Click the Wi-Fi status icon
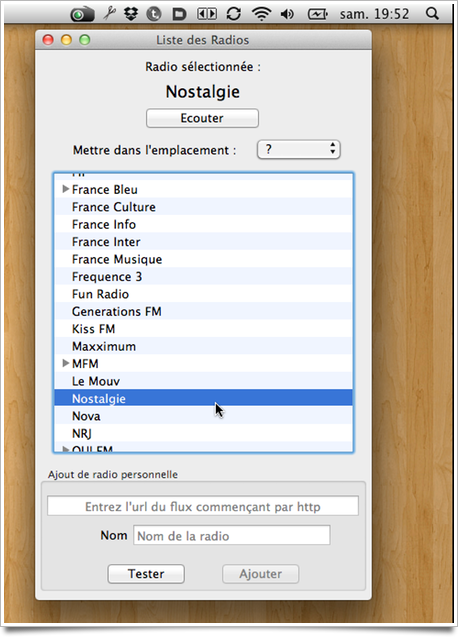458x637 pixels. tap(261, 14)
